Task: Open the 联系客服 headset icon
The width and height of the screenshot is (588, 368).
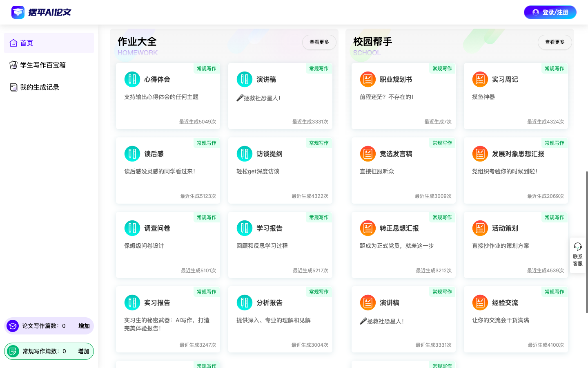Action: tap(578, 247)
